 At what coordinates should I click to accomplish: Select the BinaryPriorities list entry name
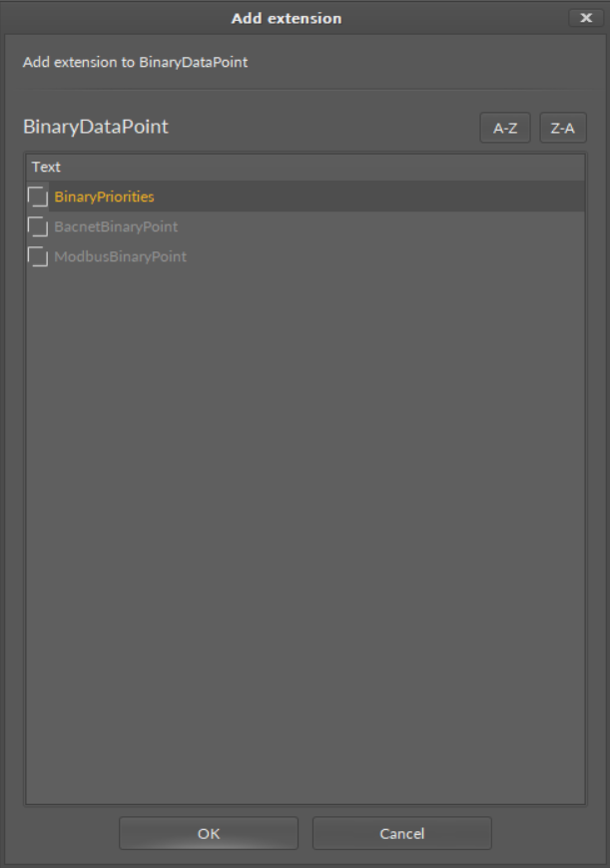point(104,197)
